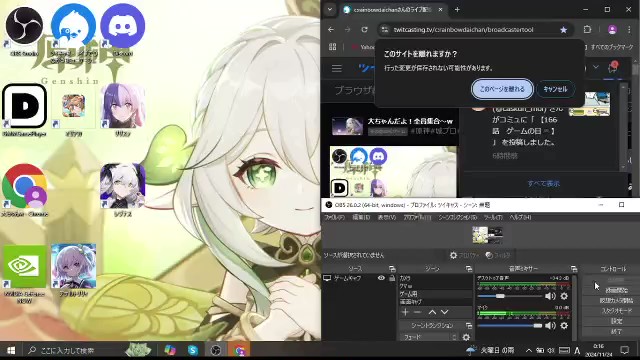Open OBS ファイル menu
Viewport: 640px width, 360px height.
334,218
